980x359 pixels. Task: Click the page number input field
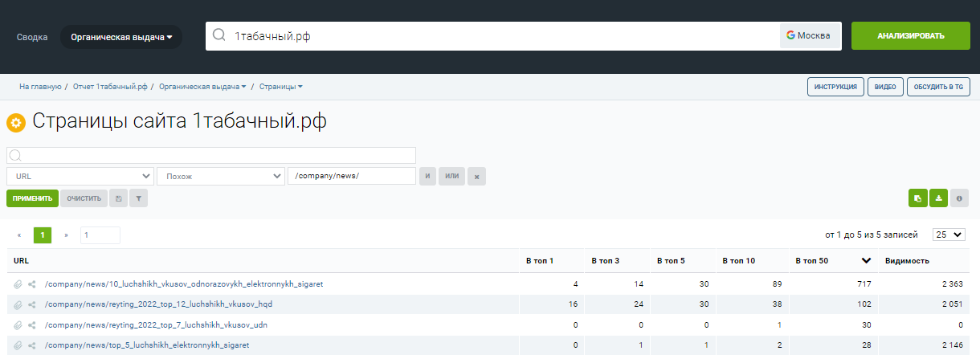[x=100, y=235]
